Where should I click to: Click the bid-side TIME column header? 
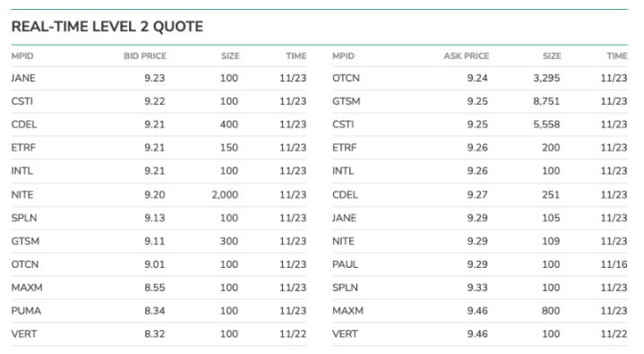click(296, 56)
